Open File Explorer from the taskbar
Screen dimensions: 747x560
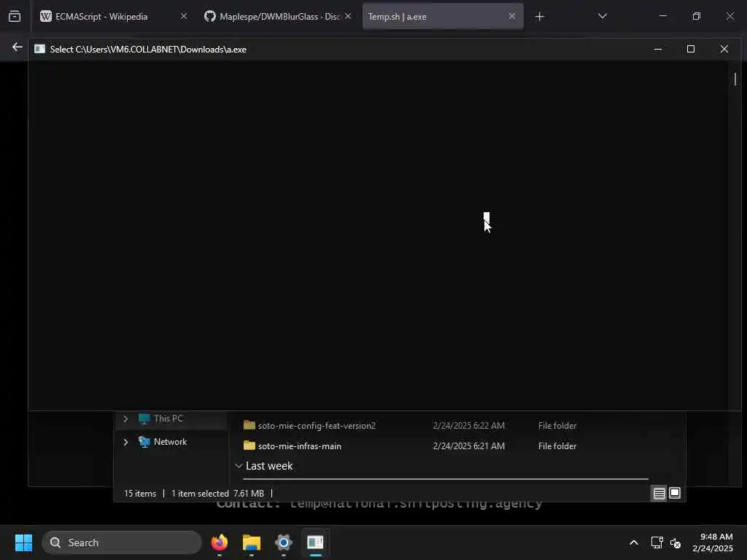(252, 542)
